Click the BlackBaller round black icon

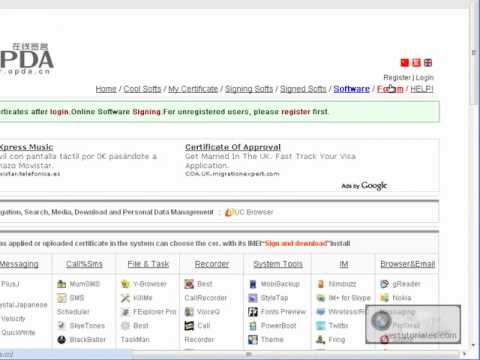[61, 340]
